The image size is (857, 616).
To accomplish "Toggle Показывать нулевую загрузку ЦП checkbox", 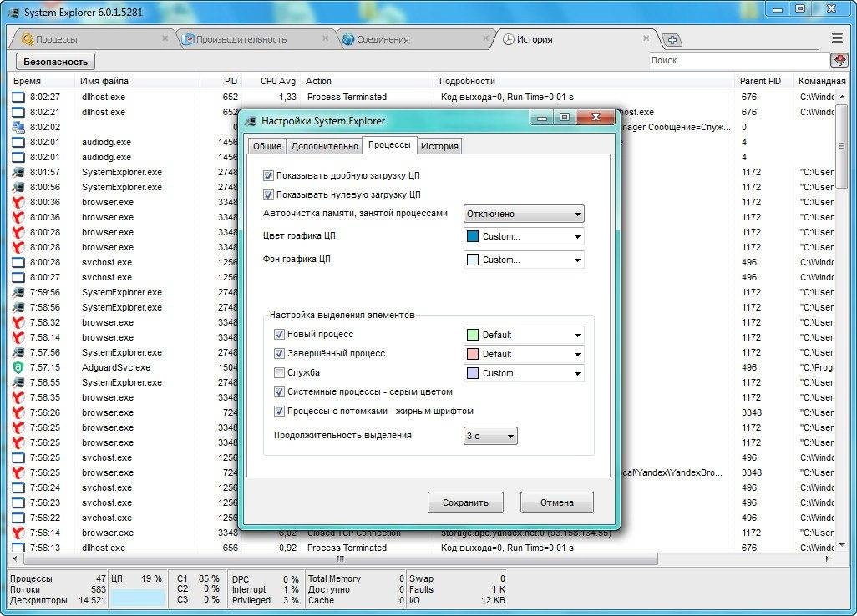I will pos(268,195).
